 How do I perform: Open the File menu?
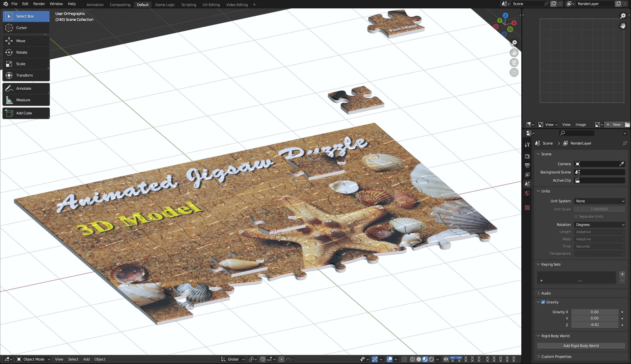click(14, 4)
